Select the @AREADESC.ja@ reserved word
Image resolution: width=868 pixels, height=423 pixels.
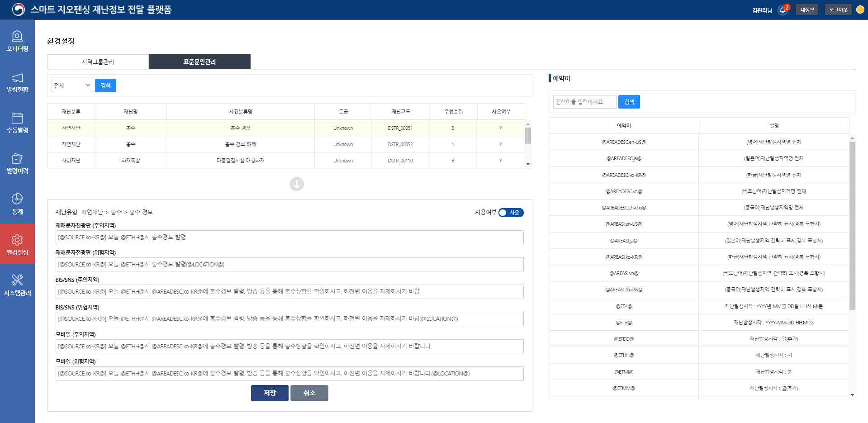click(x=624, y=158)
